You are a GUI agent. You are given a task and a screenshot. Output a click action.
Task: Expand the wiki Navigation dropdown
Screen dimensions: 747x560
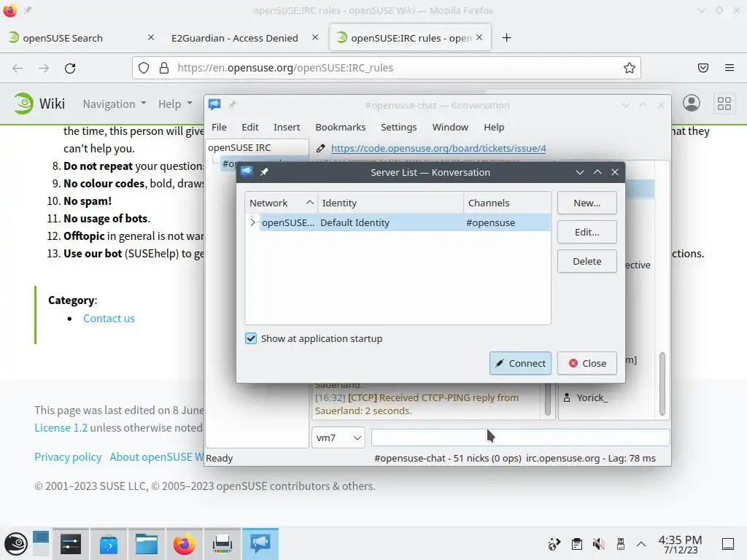[x=115, y=104]
